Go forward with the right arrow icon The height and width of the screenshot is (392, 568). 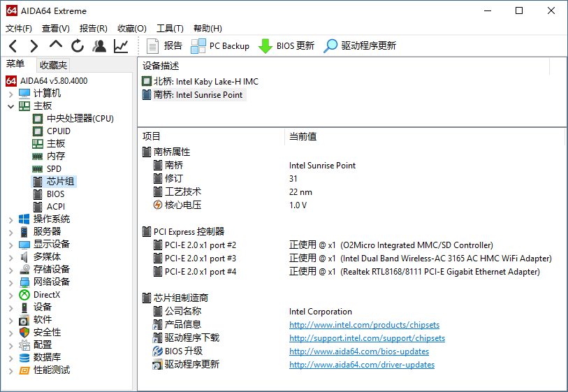[x=34, y=46]
